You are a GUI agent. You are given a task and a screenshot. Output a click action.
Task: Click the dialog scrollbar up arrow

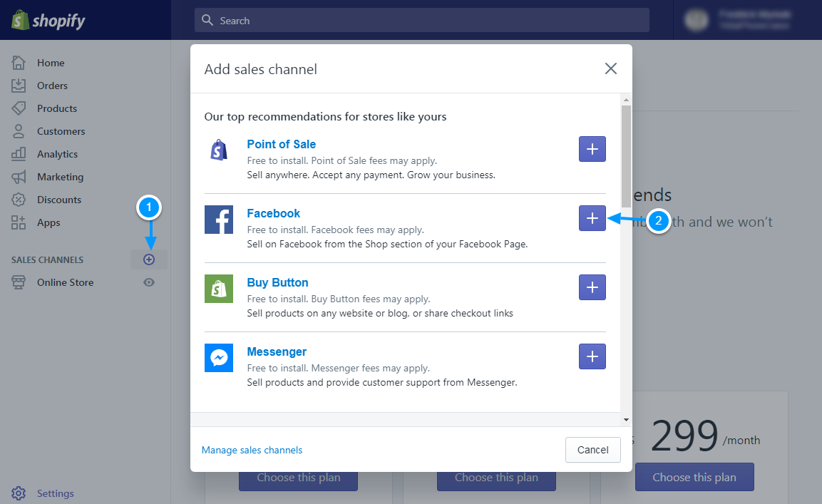(626, 100)
